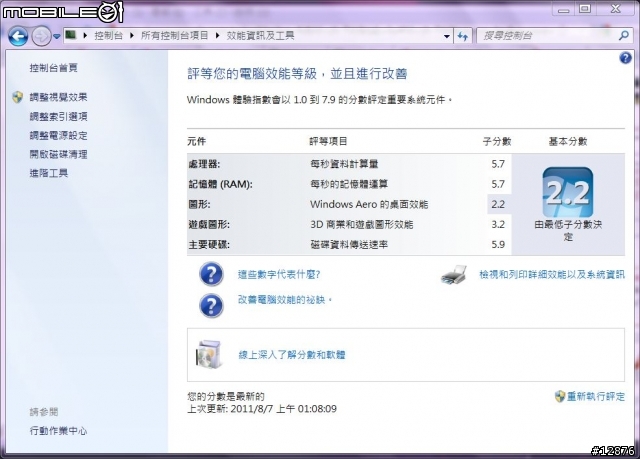Screen dimensions: 640x459
Task: Open the recent pages dropdown arrow
Action: point(57,37)
